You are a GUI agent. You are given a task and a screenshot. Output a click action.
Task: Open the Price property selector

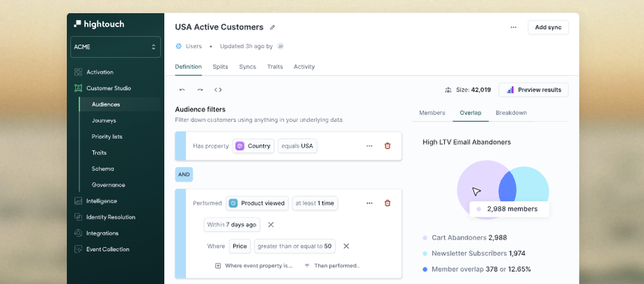[240, 246]
